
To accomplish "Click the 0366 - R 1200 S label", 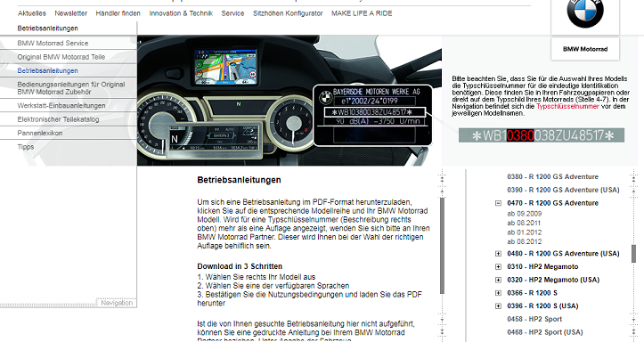I will coord(532,293).
